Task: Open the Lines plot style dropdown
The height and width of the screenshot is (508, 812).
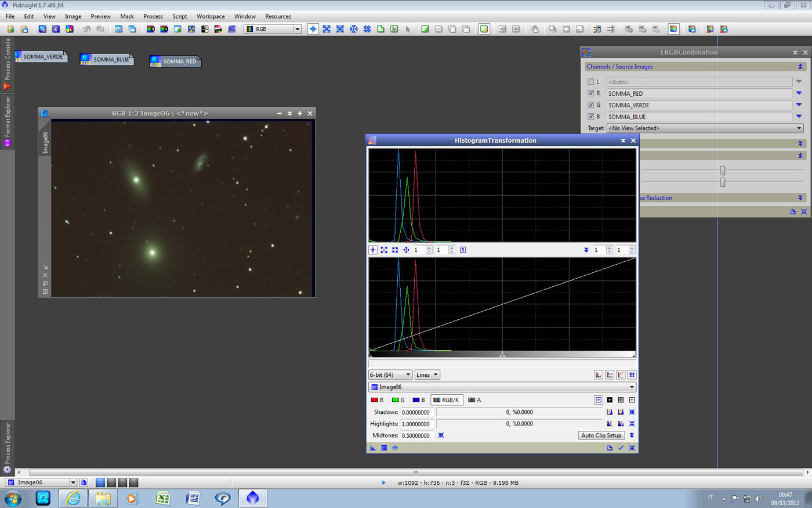Action: (427, 374)
